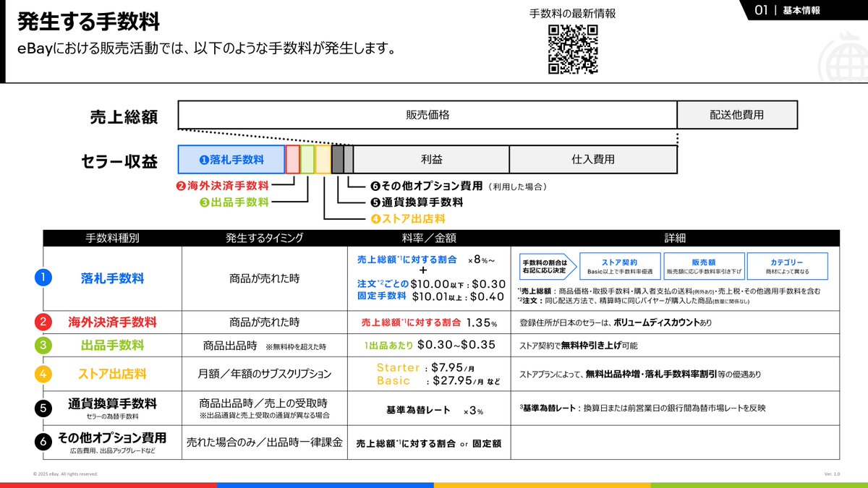Image resolution: width=868 pixels, height=488 pixels.
Task: Click the yellow ストア出店料 table cell
Action: [x=112, y=374]
